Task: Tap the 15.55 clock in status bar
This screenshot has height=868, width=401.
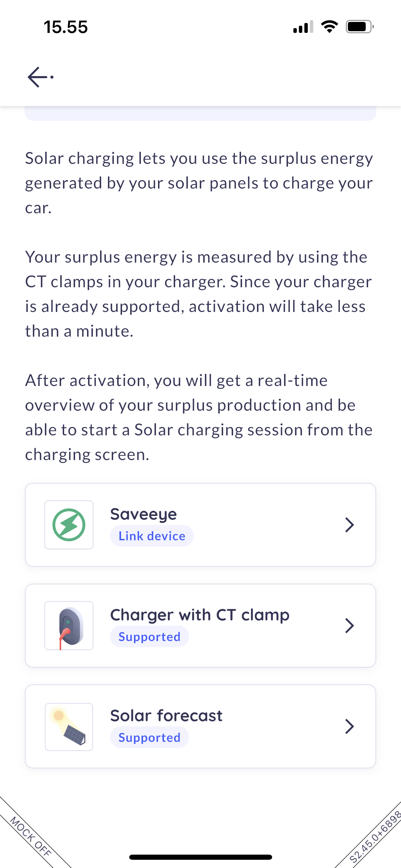Action: point(66,27)
